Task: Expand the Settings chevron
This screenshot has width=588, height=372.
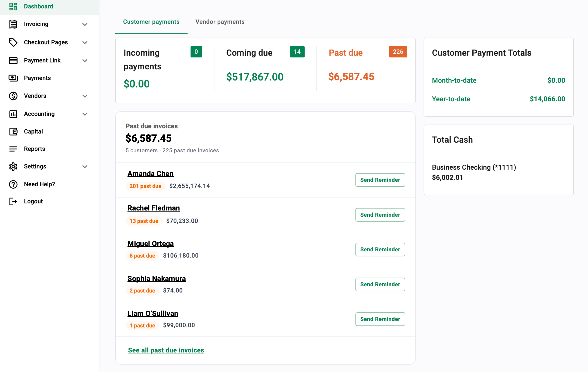Action: [x=85, y=167]
